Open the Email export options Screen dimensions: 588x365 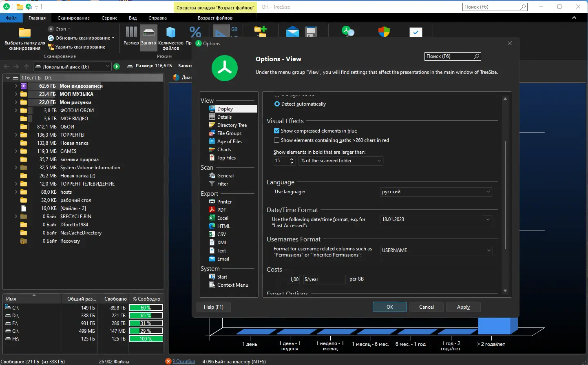coord(223,259)
